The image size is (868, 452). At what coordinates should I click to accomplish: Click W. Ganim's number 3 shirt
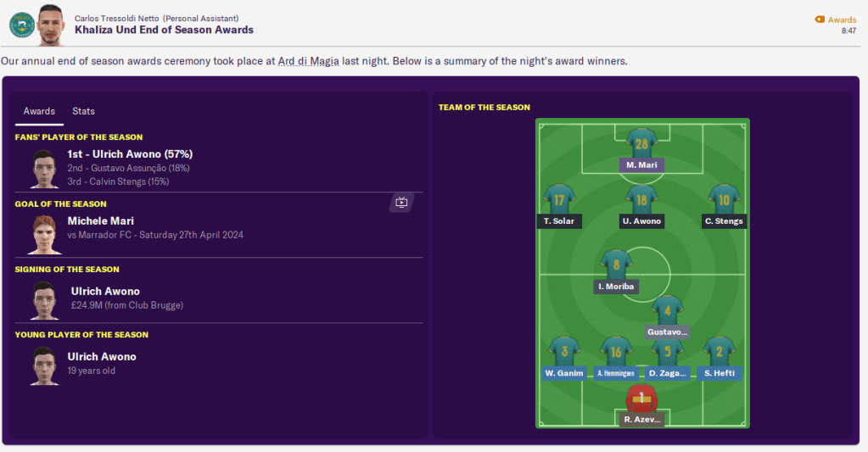tap(563, 351)
